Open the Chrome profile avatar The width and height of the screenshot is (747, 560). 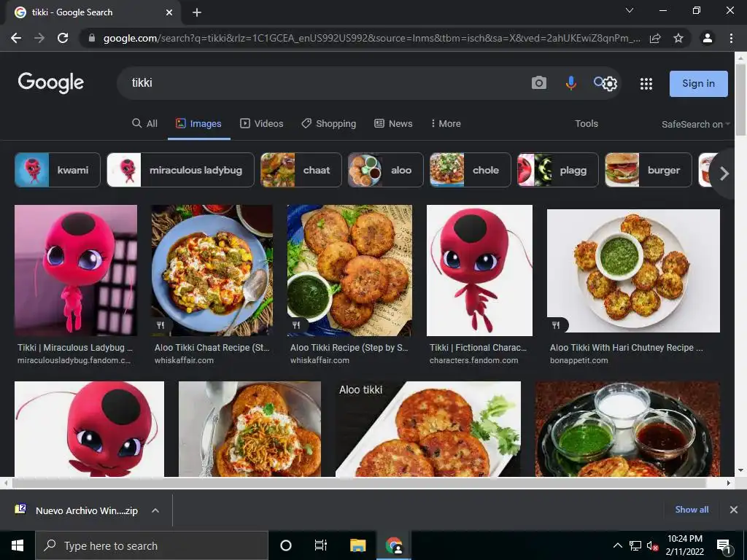[x=708, y=38]
